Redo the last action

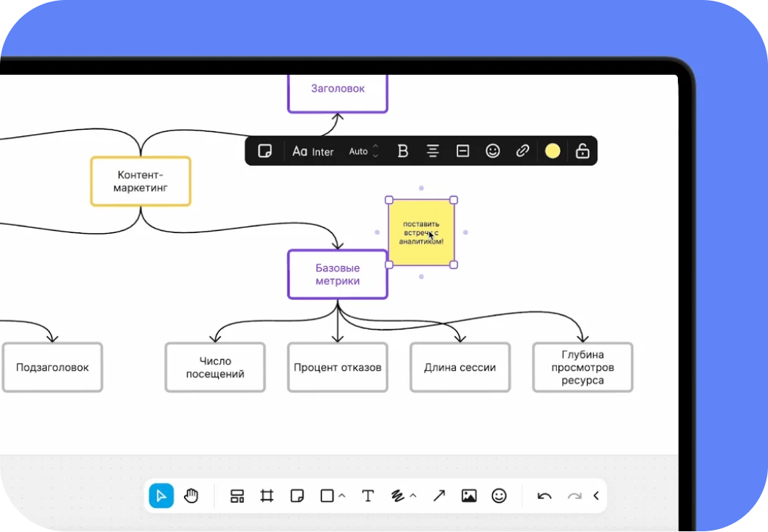574,496
